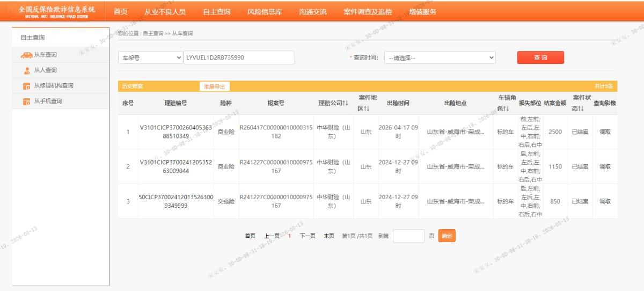Click page number 1 in pagination
644x291 pixels.
(290, 236)
